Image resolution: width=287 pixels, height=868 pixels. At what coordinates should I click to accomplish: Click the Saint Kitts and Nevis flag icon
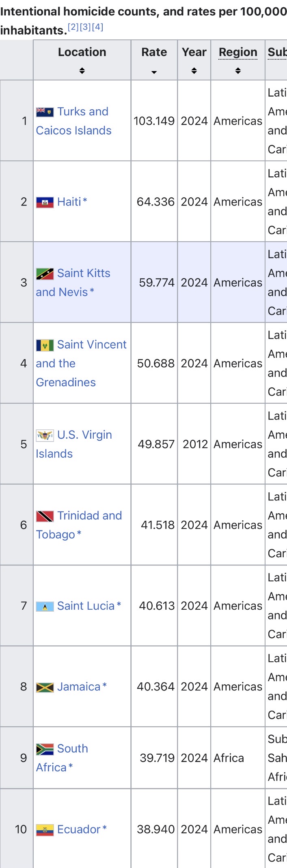45,274
